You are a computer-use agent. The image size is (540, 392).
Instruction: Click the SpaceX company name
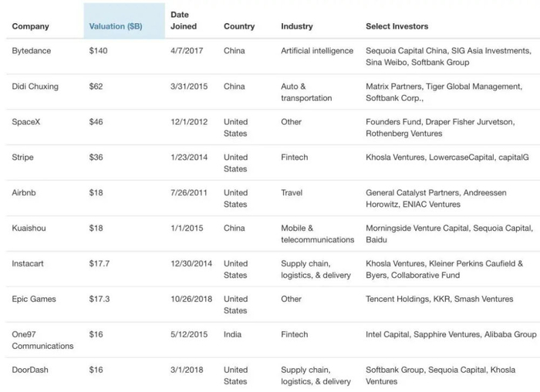[x=28, y=121]
